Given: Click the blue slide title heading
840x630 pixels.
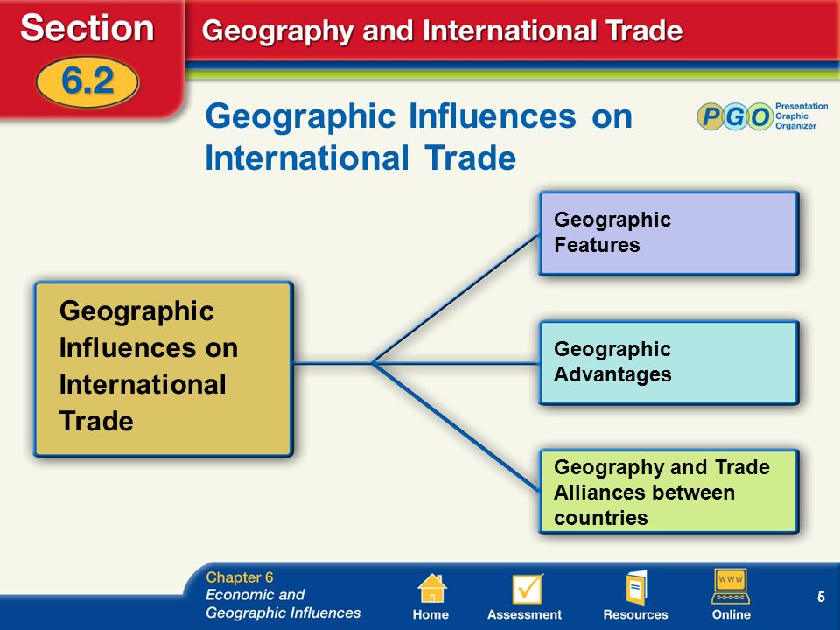Looking at the screenshot, I should click(418, 137).
